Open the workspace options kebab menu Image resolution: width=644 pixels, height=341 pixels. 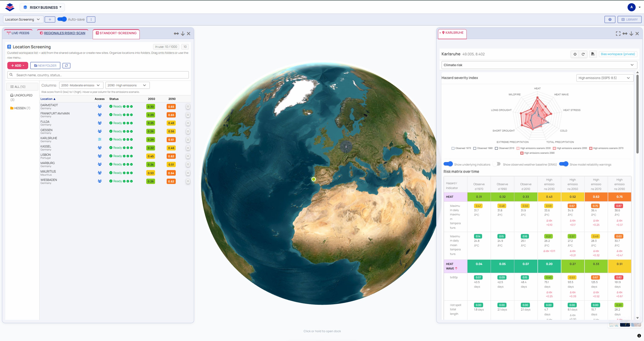pos(91,20)
